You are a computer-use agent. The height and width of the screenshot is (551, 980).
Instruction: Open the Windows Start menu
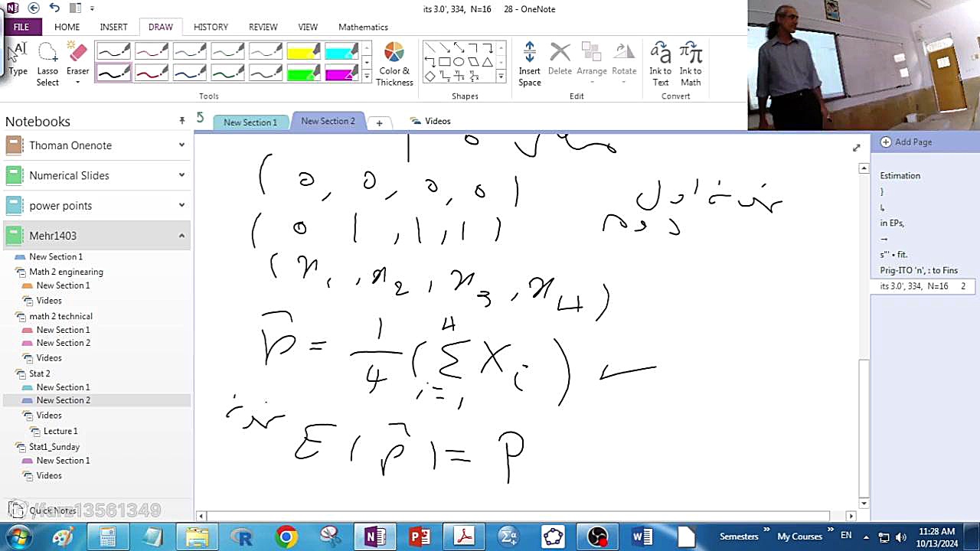[x=17, y=536]
